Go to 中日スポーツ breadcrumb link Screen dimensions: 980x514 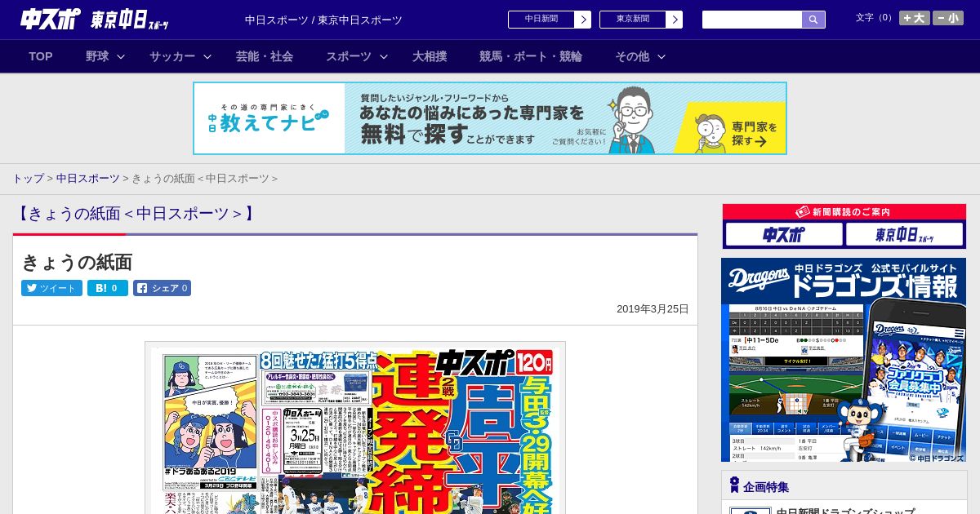click(87, 178)
